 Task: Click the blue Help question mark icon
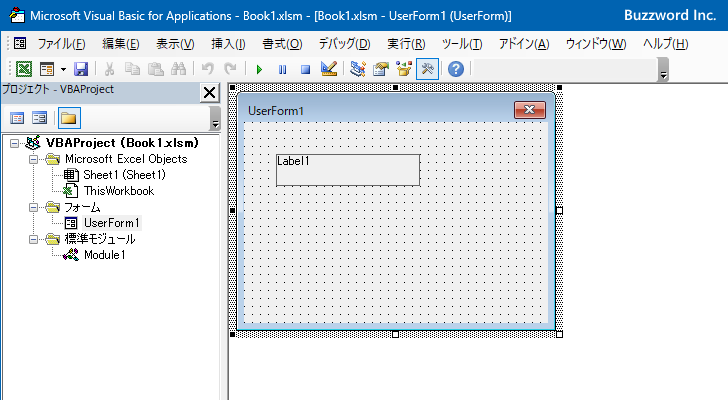[456, 69]
